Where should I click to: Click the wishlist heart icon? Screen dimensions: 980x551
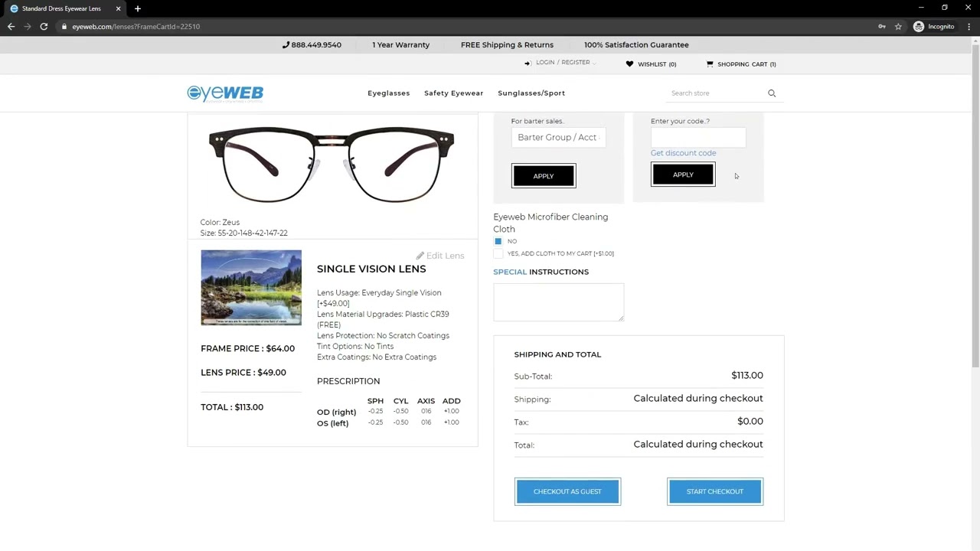click(629, 64)
